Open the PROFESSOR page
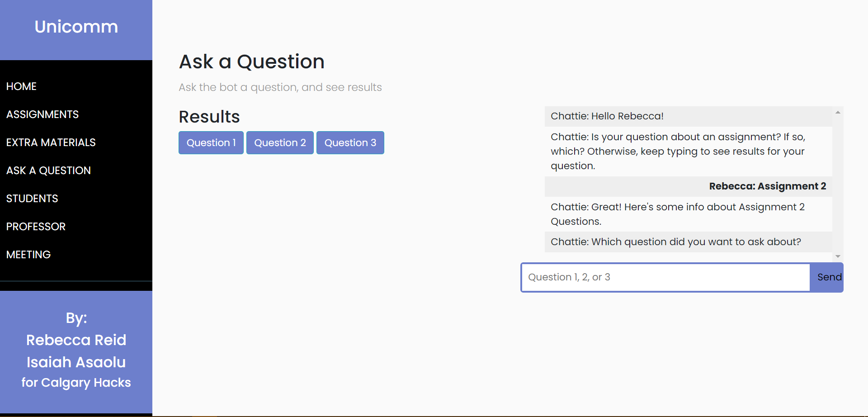Screen dimensions: 868x417 click(36, 227)
